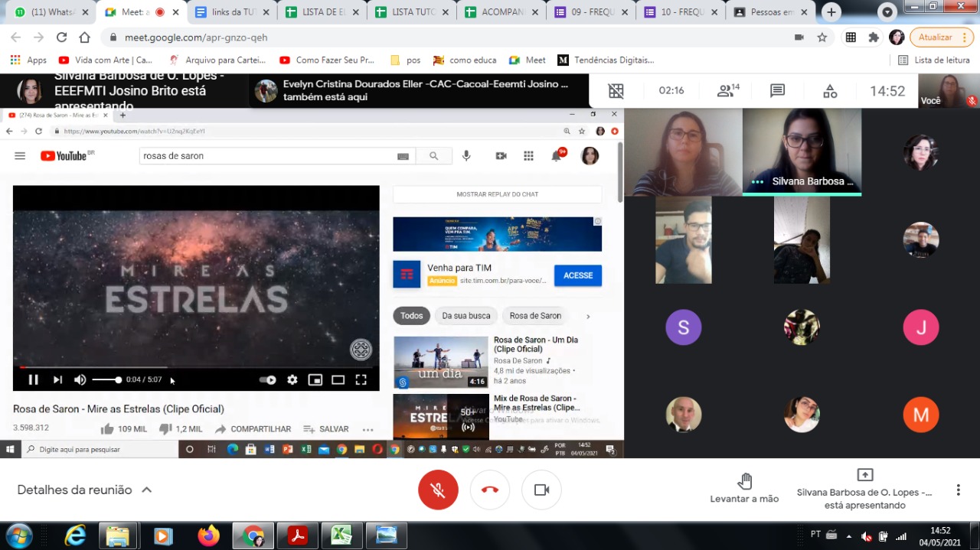Skip to next YouTube video
This screenshot has height=550, width=980.
(57, 379)
